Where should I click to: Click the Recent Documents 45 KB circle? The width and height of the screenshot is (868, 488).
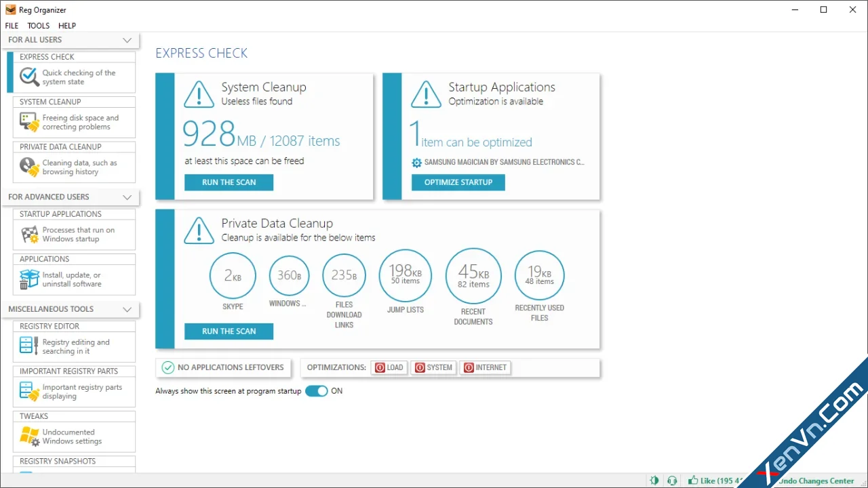click(473, 276)
